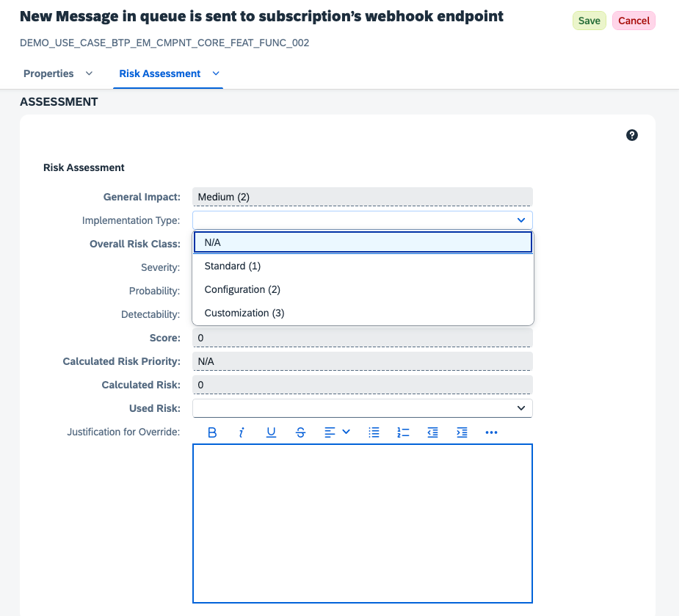
Task: Switch to the Risk Assessment tab
Action: click(x=159, y=73)
